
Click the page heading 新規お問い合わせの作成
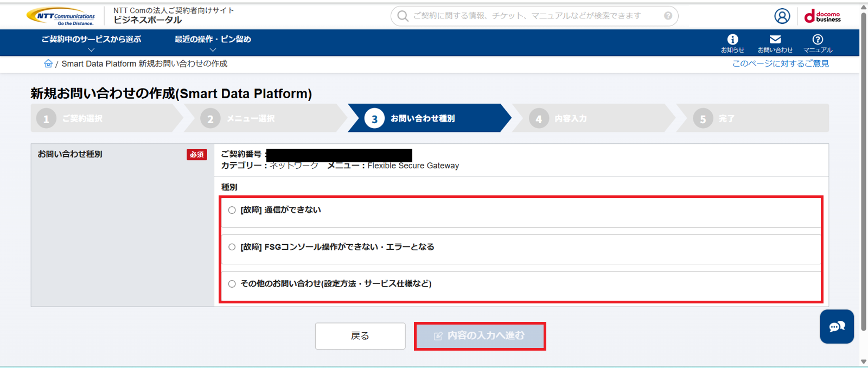(171, 93)
